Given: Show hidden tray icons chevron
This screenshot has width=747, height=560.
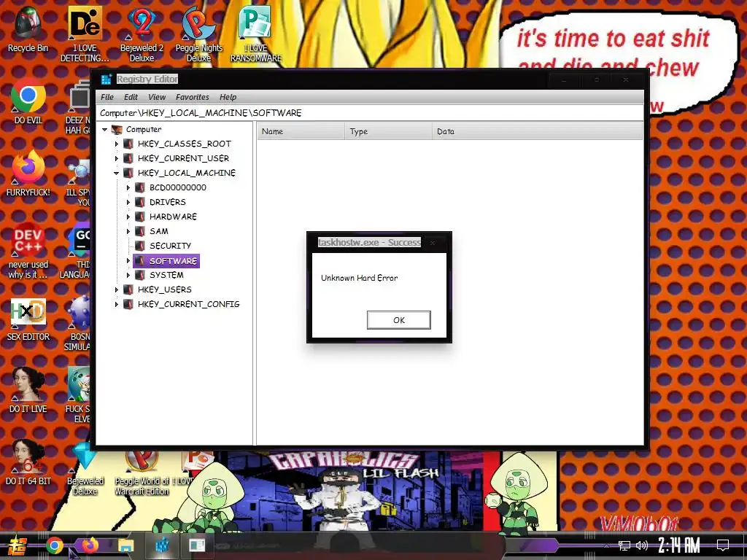Looking at the screenshot, I should coord(606,545).
